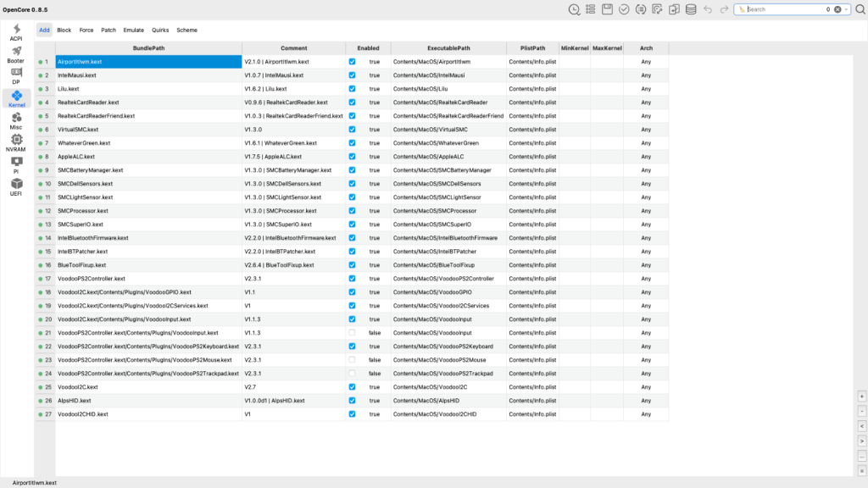Viewport: 868px width, 488px height.
Task: Enable the VoodooPS2Mouse.kext checkbox
Action: click(x=352, y=360)
